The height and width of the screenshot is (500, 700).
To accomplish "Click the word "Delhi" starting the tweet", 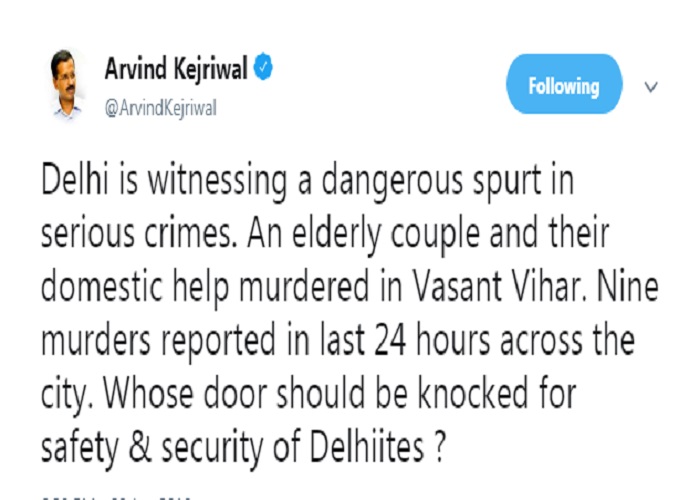I will pyautogui.click(x=75, y=180).
